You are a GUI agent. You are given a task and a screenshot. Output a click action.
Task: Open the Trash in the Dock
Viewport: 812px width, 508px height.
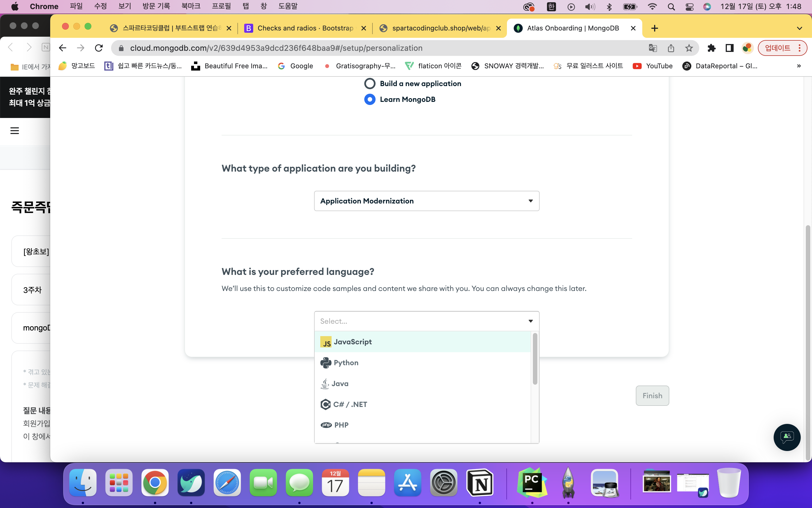click(729, 483)
